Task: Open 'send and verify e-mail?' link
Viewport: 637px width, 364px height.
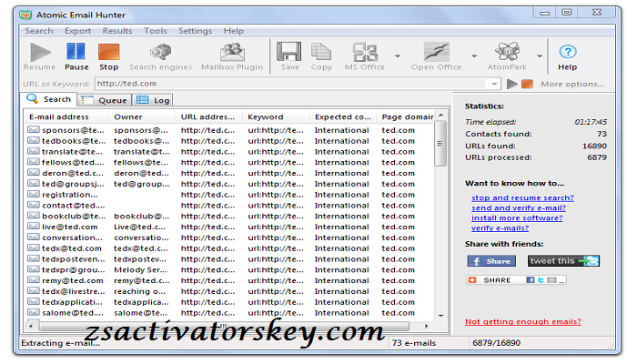Action: click(x=519, y=208)
